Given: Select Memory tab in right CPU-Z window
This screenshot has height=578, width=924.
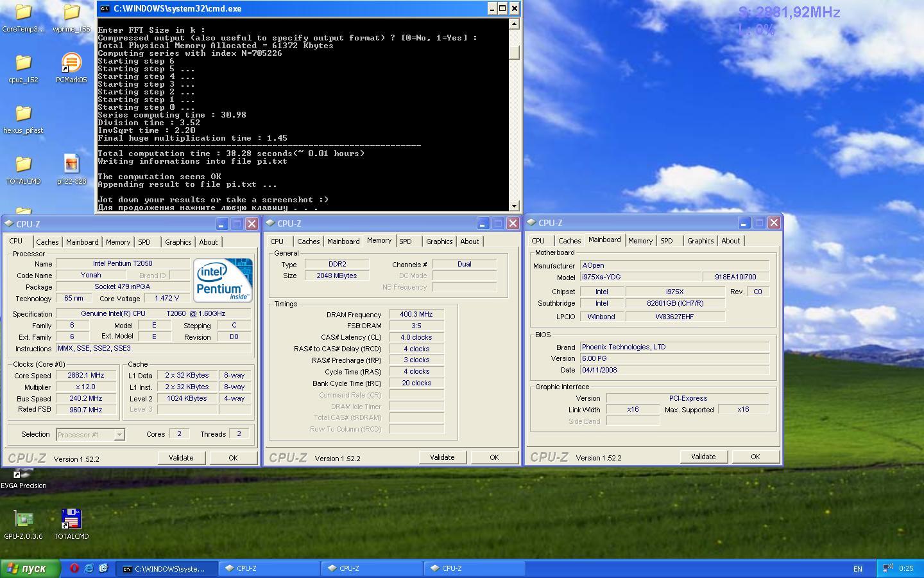Looking at the screenshot, I should click(640, 241).
